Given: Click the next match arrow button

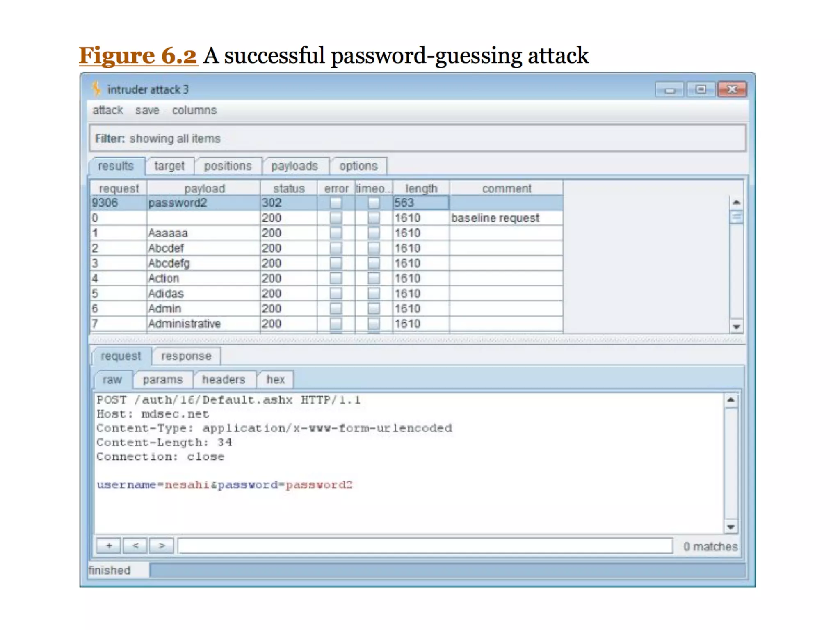Looking at the screenshot, I should click(x=162, y=546).
